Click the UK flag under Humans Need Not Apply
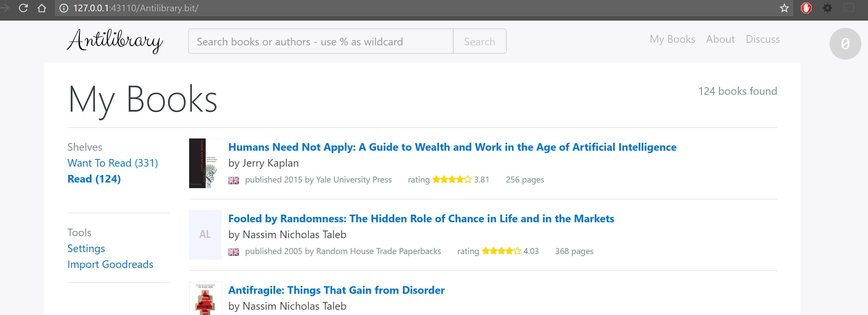Viewport: 868px width, 315px height. tap(234, 181)
